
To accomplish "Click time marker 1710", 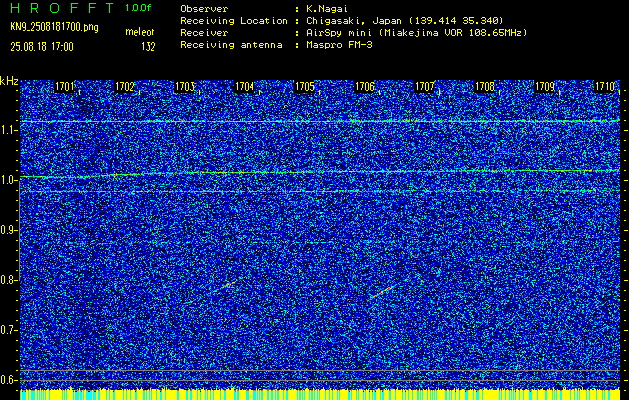I will click(605, 86).
